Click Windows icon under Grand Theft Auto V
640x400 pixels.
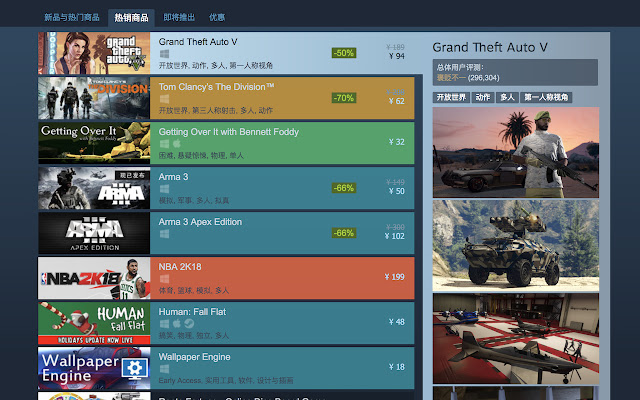(x=164, y=54)
